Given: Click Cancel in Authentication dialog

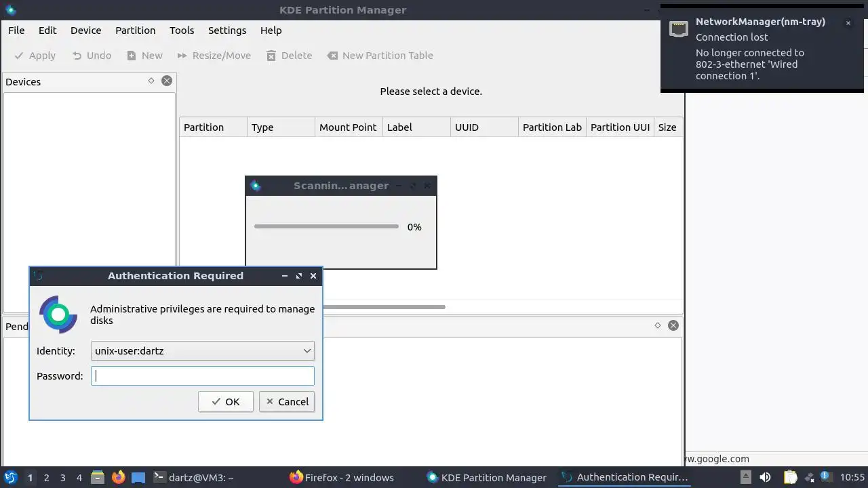Looking at the screenshot, I should coord(287,402).
